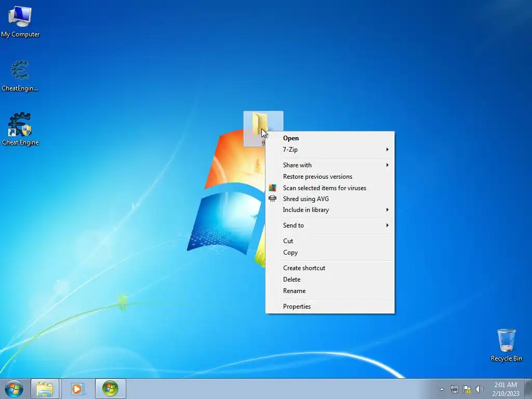
Task: Select the CheatEngin... installer desktop icon
Action: [20, 76]
